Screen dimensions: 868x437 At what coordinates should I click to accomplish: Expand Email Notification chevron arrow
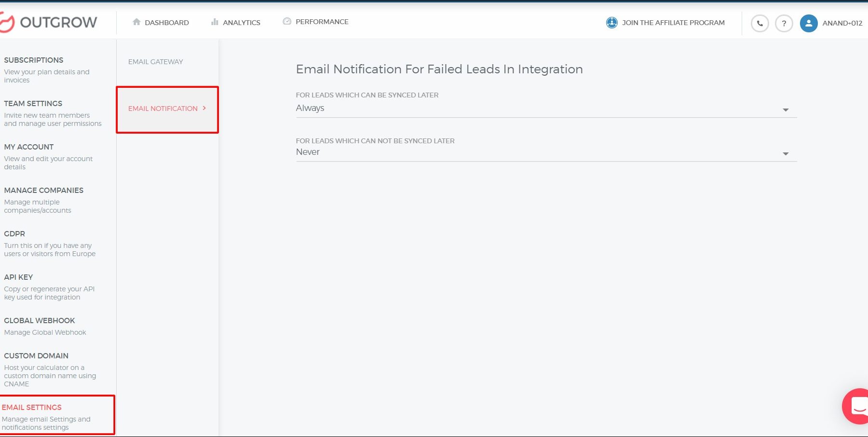click(x=204, y=108)
